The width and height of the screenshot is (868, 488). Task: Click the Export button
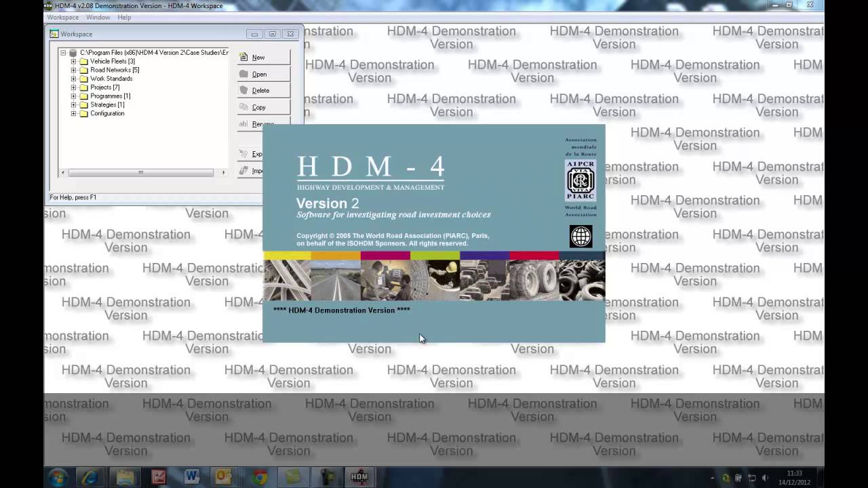click(x=250, y=154)
